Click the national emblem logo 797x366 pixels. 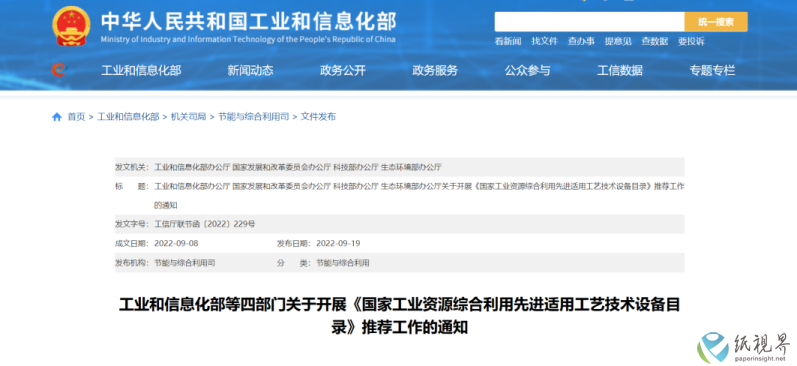71,26
